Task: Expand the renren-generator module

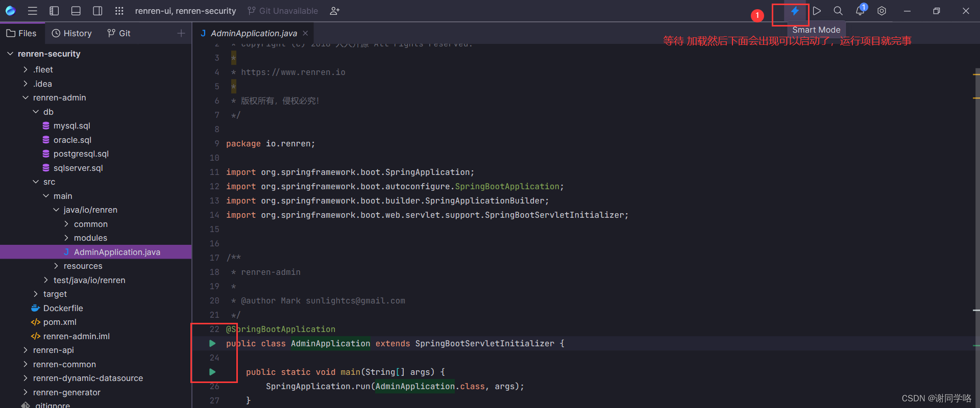Action: pos(26,392)
